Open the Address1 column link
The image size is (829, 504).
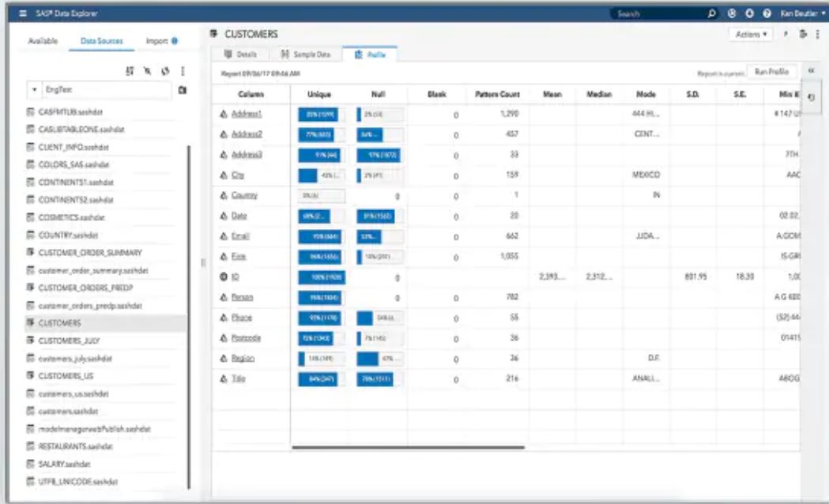click(247, 114)
